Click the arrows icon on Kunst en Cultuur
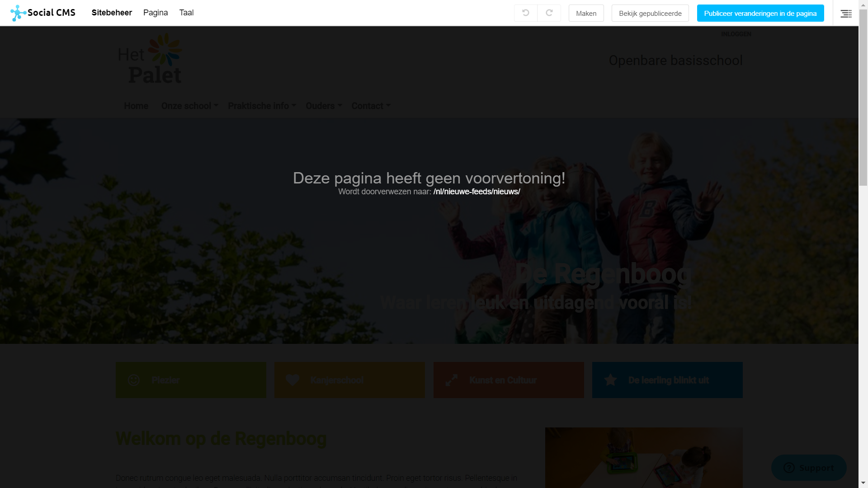This screenshot has height=488, width=868. (451, 380)
